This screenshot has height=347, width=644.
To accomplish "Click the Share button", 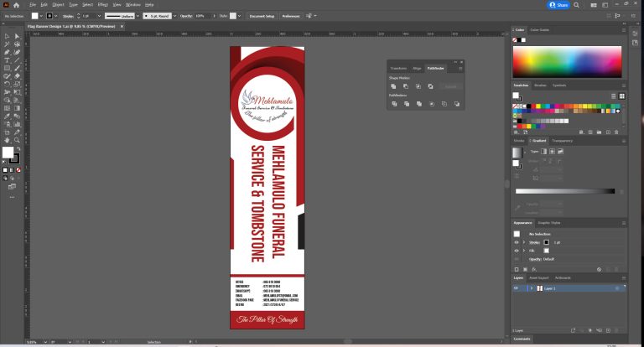I will 559,5.
